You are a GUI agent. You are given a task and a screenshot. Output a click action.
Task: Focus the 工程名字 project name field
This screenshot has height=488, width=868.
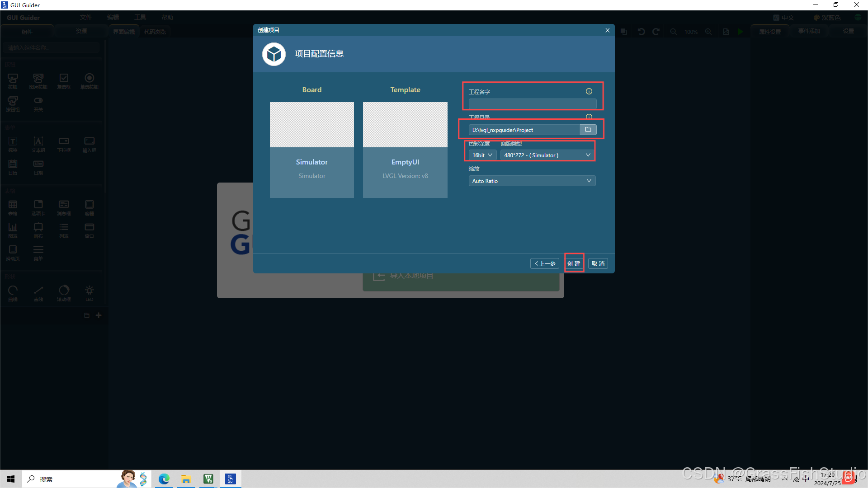pyautogui.click(x=532, y=104)
